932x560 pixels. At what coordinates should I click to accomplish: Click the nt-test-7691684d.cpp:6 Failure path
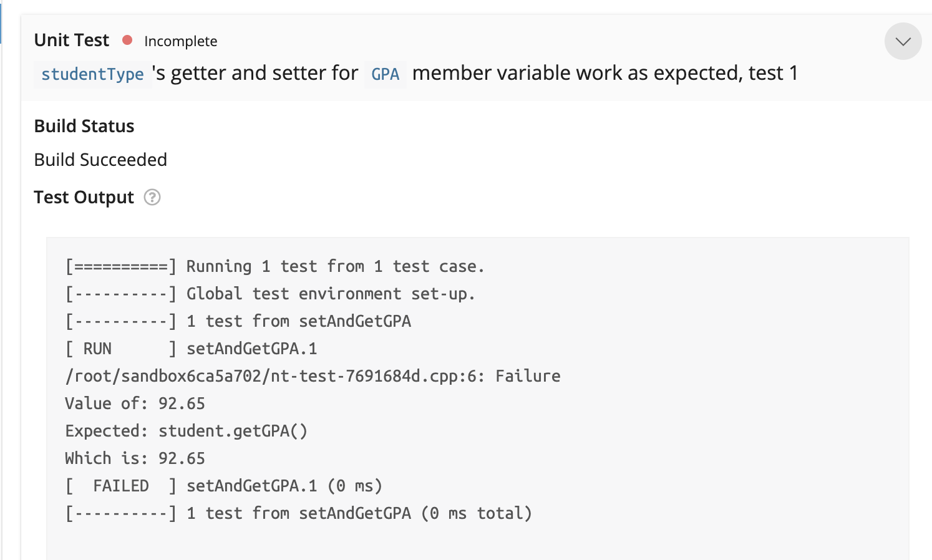pos(313,376)
